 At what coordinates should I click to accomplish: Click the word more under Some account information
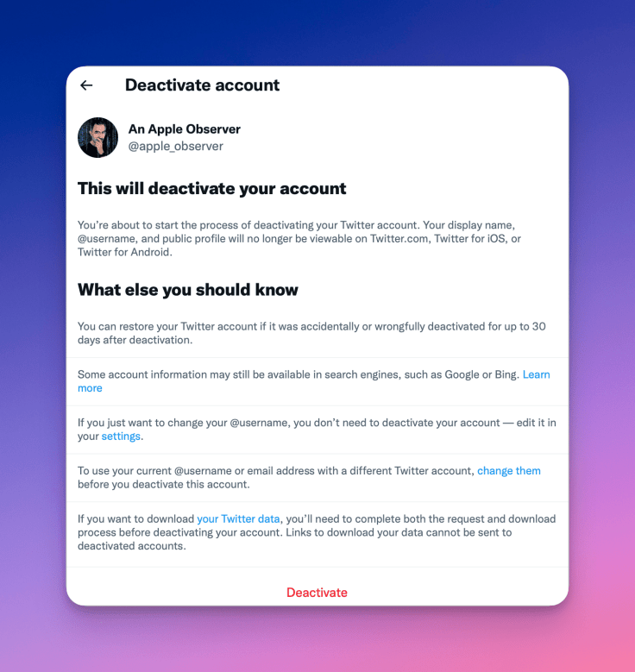pyautogui.click(x=90, y=388)
